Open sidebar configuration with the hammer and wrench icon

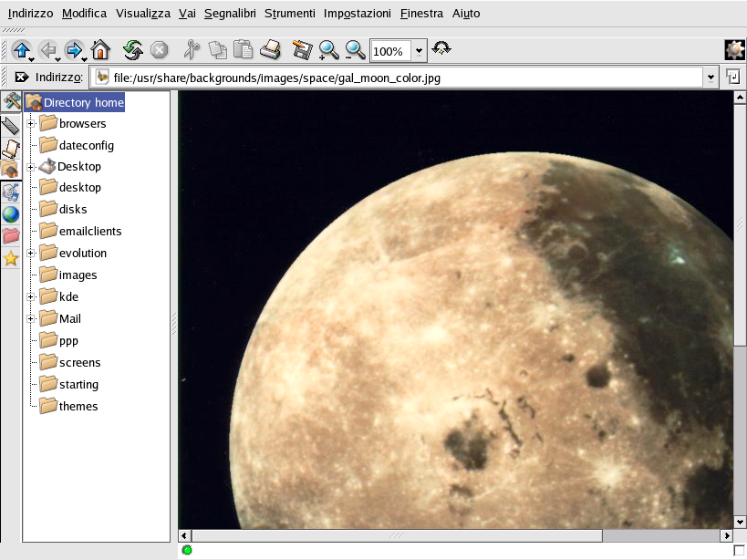(x=12, y=101)
